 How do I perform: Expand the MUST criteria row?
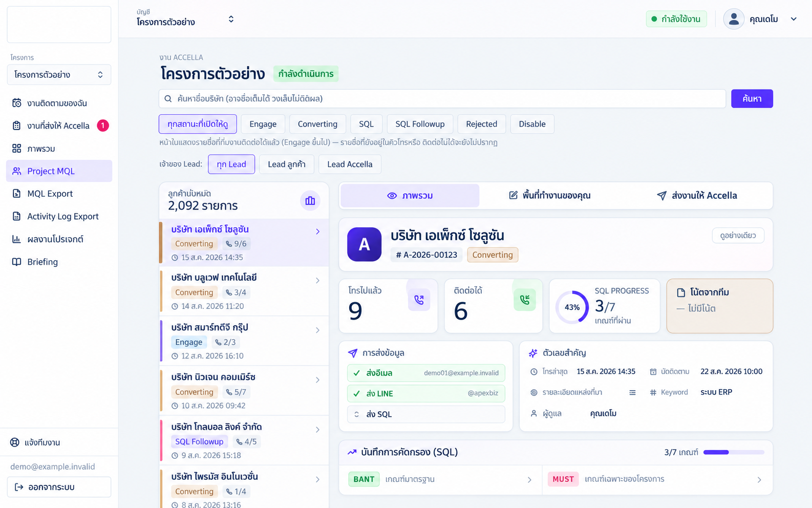[x=657, y=479]
